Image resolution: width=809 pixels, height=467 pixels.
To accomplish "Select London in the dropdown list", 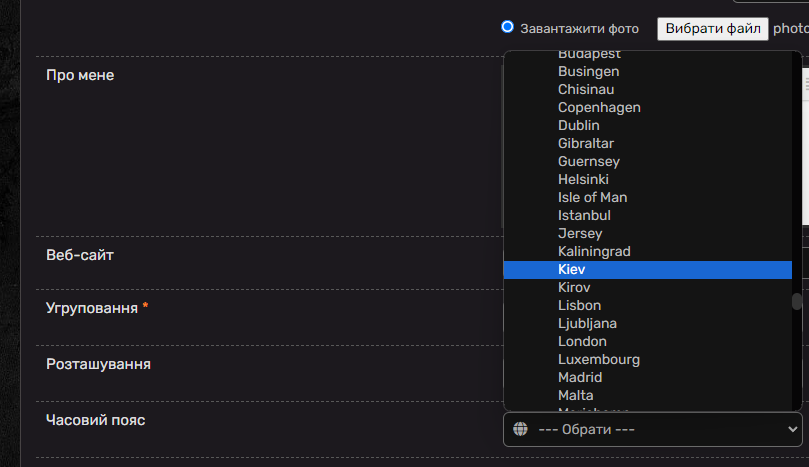I will (648, 342).
